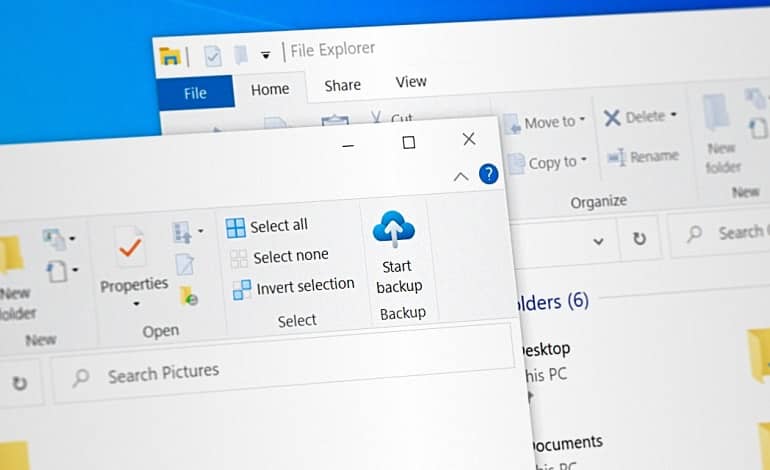Screen dimensions: 770x470
Task: Click New folder in the back window ribbon
Action: [721, 134]
